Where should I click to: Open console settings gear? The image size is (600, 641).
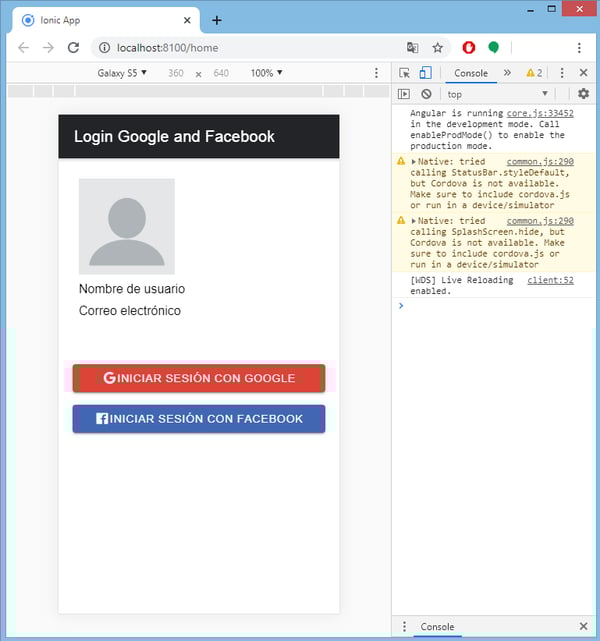[x=583, y=94]
